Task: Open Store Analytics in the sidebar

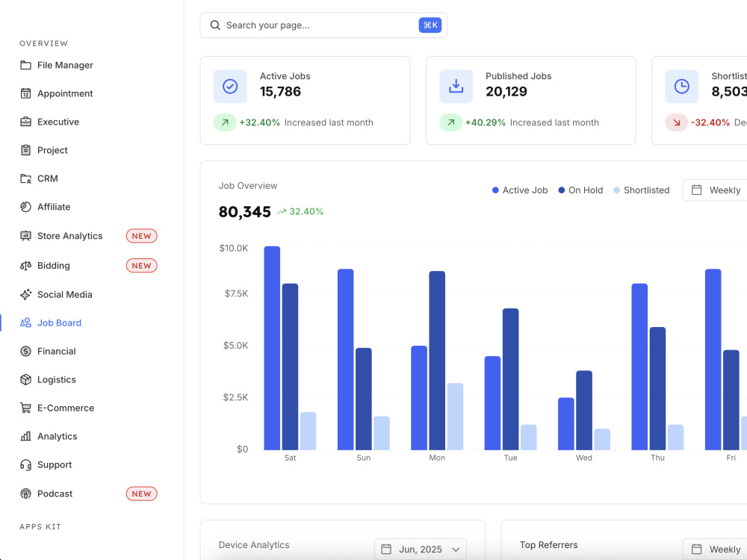Action: [x=69, y=236]
